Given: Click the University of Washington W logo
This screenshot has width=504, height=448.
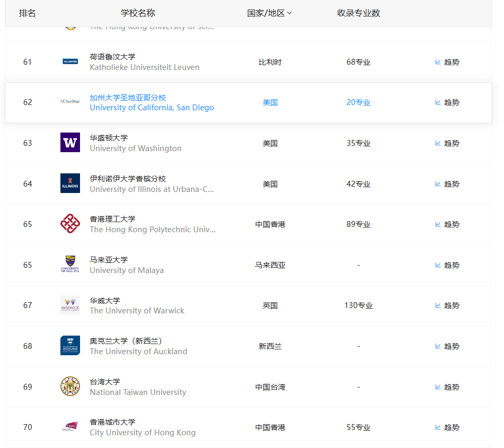Looking at the screenshot, I should (x=70, y=142).
